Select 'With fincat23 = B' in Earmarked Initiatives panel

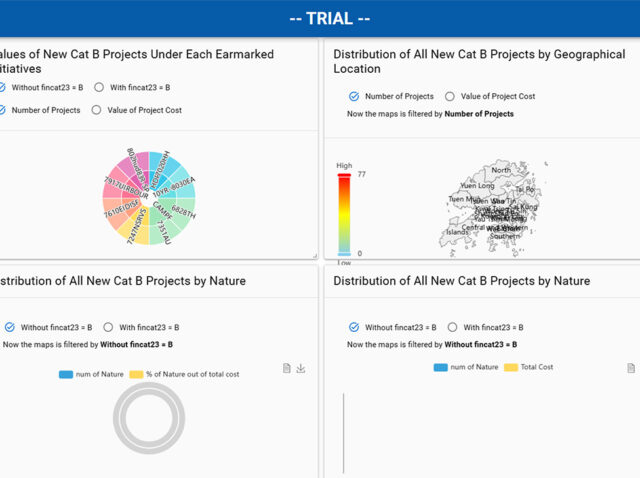coord(99,87)
